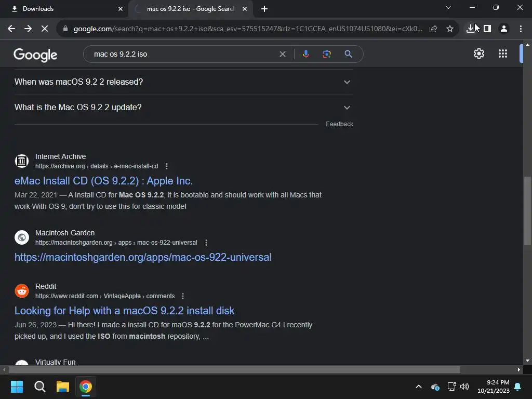This screenshot has width=532, height=399.
Task: Click the vertical scrollbar down arrow
Action: (527, 361)
